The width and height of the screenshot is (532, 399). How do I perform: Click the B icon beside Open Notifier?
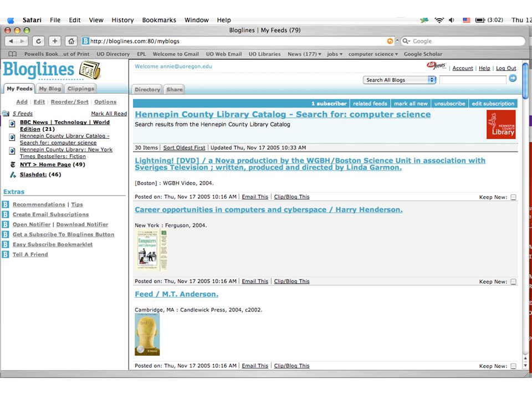[x=6, y=224]
